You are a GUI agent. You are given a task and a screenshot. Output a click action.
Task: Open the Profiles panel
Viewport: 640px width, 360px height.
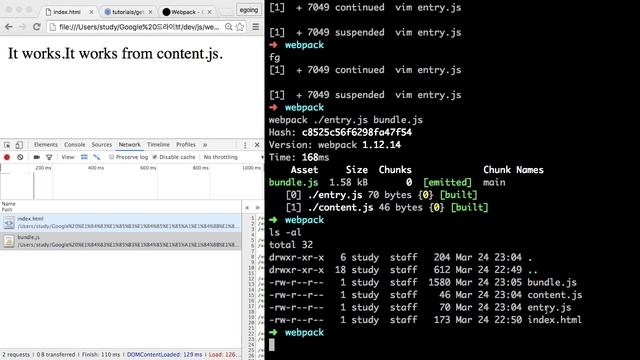point(186,144)
